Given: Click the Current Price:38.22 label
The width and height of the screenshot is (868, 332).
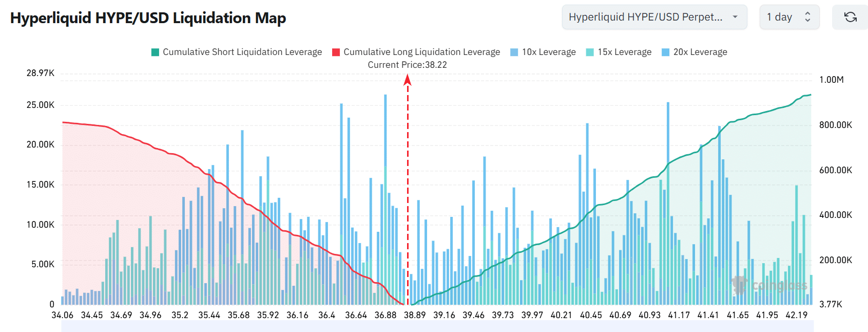Looking at the screenshot, I should (407, 65).
